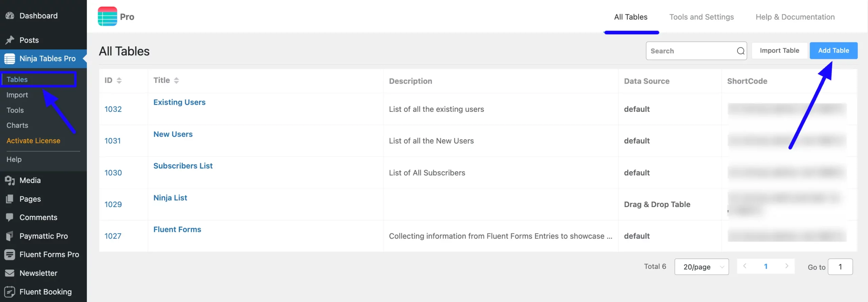The width and height of the screenshot is (868, 302).
Task: Sort tables by ID column arrows
Action: point(119,80)
